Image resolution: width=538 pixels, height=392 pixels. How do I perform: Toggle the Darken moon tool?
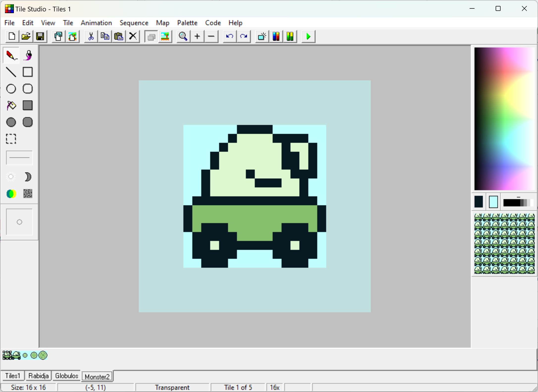coord(28,177)
